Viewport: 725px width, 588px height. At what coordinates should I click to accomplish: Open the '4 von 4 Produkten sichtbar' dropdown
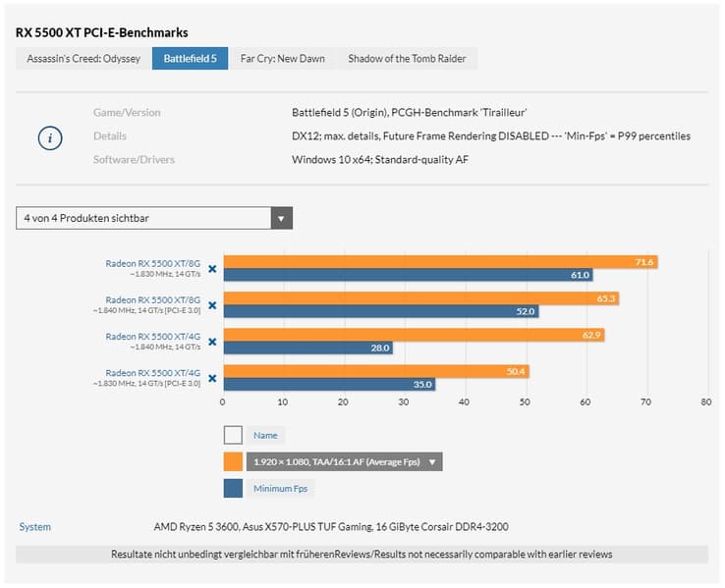coord(154,218)
